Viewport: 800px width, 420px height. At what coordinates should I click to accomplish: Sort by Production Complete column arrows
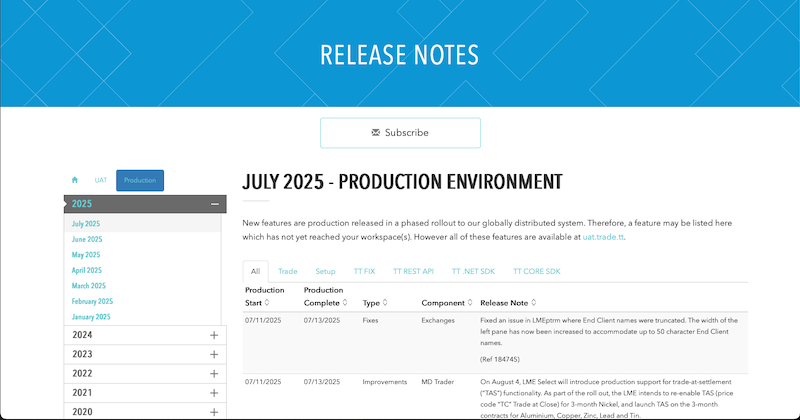pos(344,302)
